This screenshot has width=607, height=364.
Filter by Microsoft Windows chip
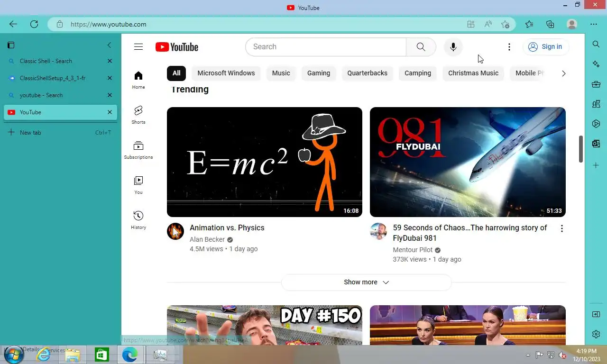pyautogui.click(x=226, y=73)
